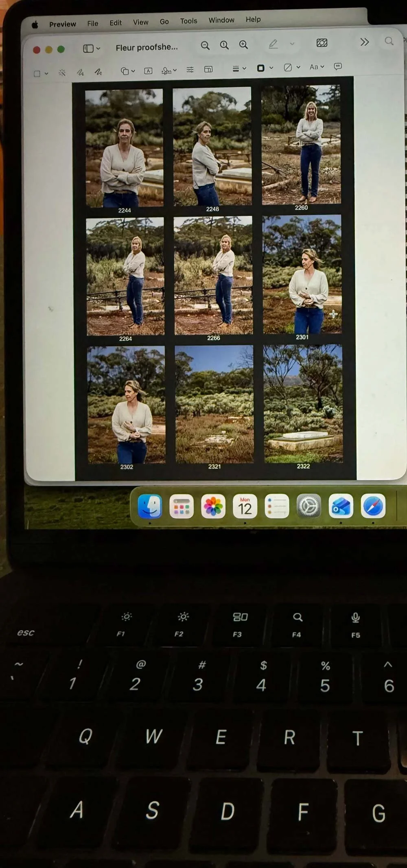
Task: Open Safari compass icon in Dock
Action: tap(373, 506)
